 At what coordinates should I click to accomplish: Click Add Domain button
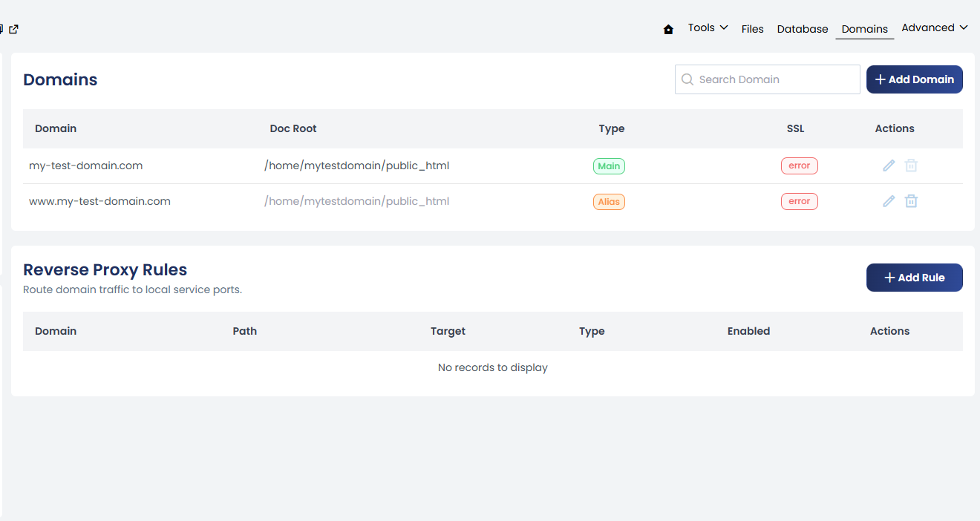pyautogui.click(x=915, y=79)
